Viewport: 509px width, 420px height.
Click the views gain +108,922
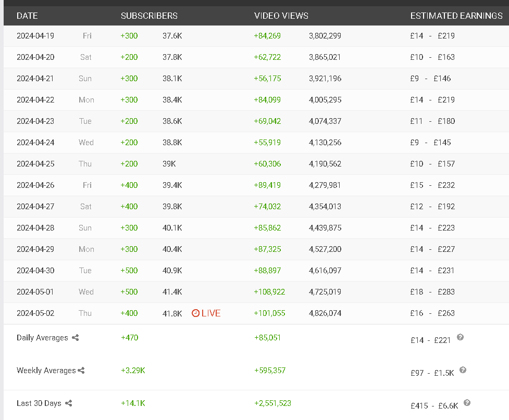(x=269, y=292)
